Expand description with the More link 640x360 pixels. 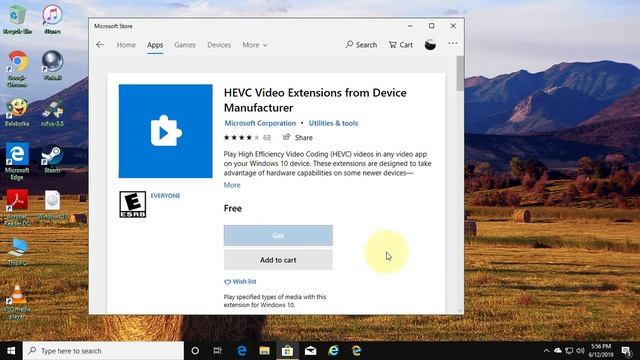pyautogui.click(x=232, y=185)
